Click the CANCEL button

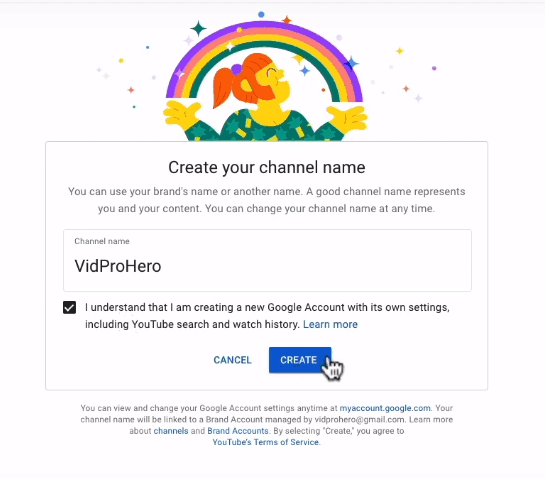232,360
